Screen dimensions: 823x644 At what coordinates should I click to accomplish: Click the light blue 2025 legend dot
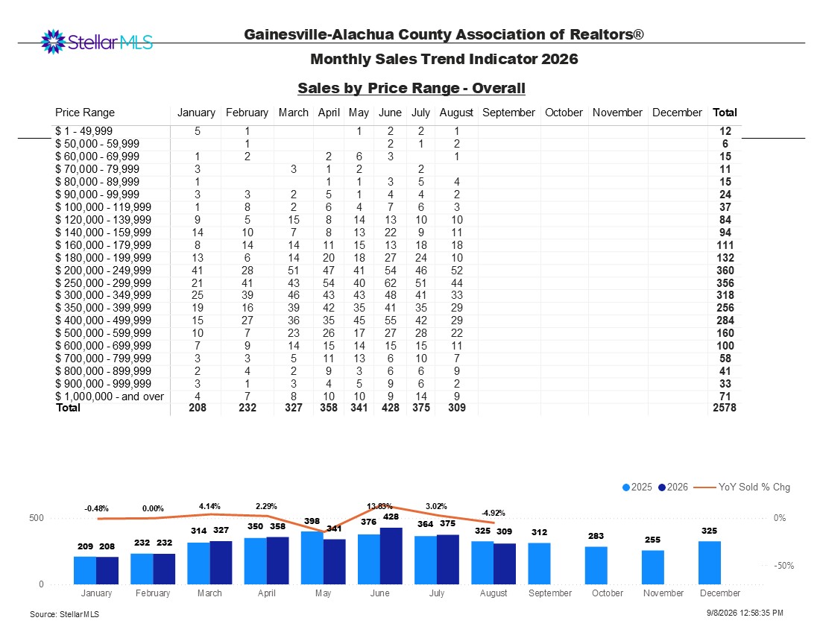(x=625, y=487)
